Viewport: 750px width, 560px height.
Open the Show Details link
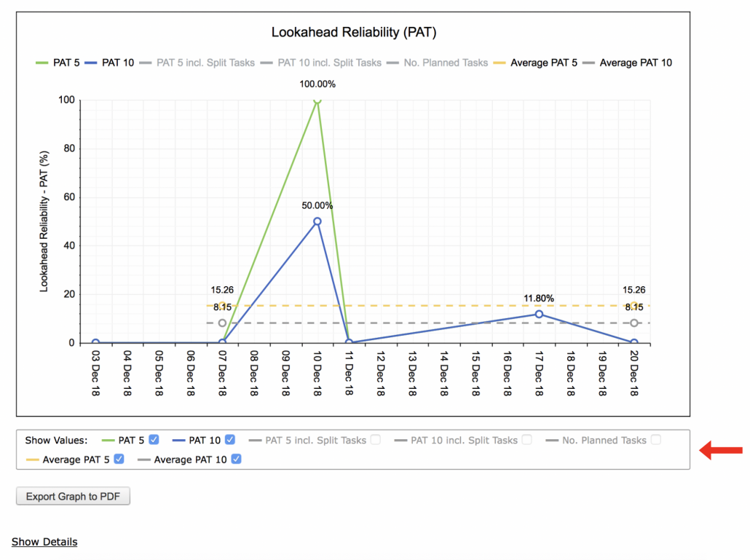coord(44,542)
